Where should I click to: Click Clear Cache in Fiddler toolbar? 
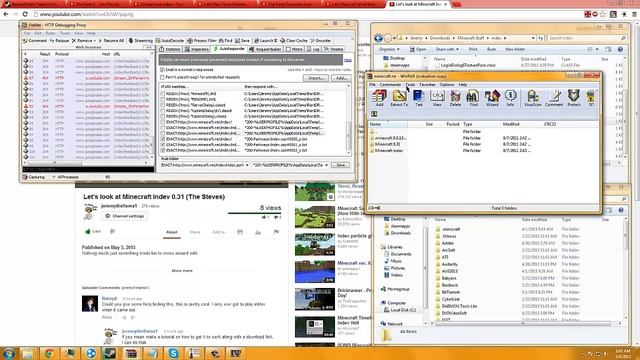294,41
